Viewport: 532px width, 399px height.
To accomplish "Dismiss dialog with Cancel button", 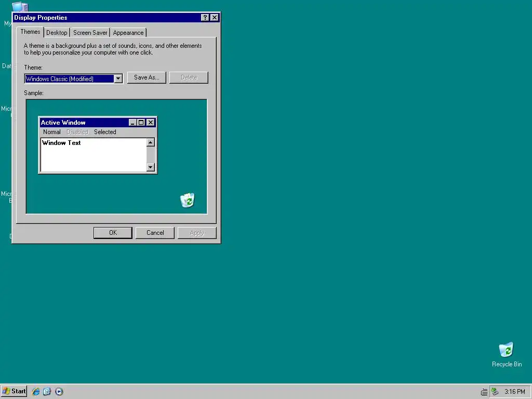I will tap(155, 233).
